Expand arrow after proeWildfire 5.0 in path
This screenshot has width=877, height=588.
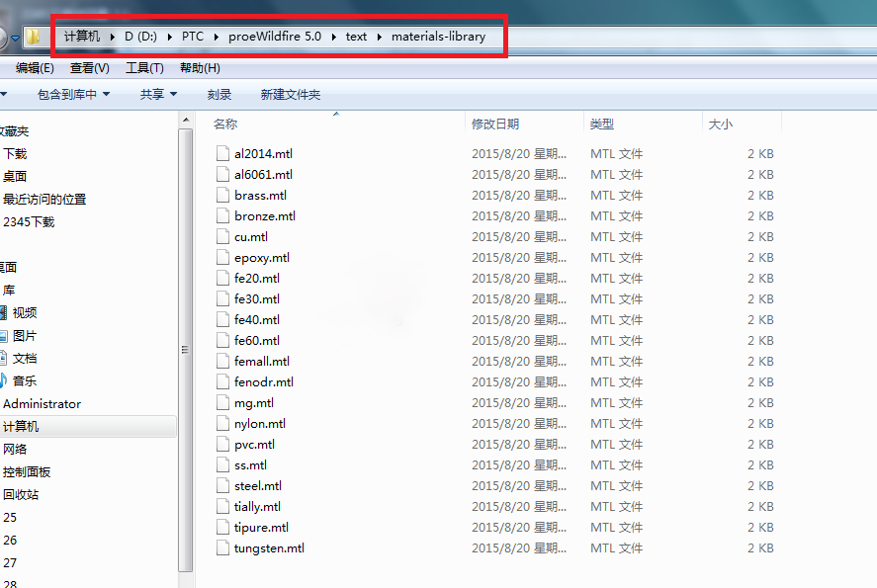(x=334, y=37)
